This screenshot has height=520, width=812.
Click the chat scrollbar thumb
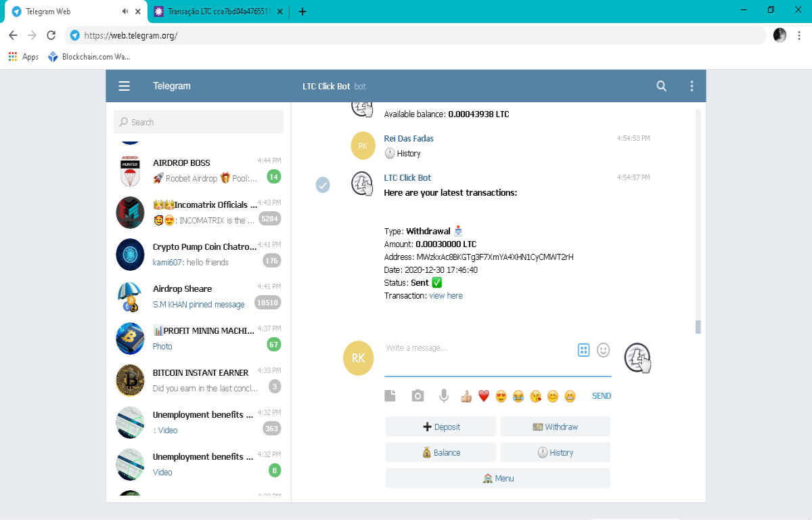coord(698,327)
